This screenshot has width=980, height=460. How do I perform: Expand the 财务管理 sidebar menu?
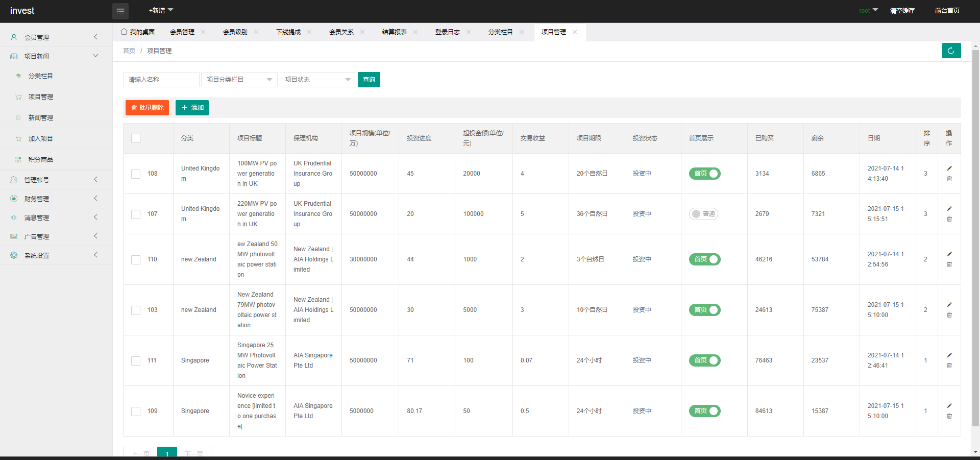56,199
